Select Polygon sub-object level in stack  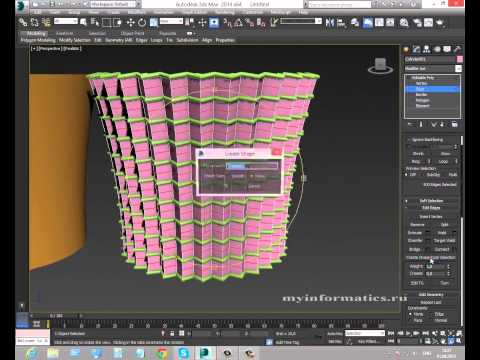click(x=422, y=100)
